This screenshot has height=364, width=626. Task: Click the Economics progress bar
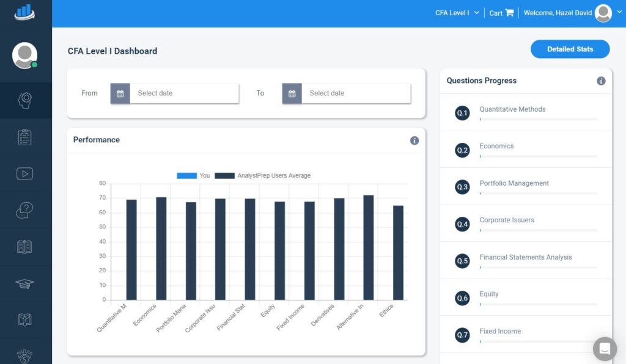[x=538, y=156]
